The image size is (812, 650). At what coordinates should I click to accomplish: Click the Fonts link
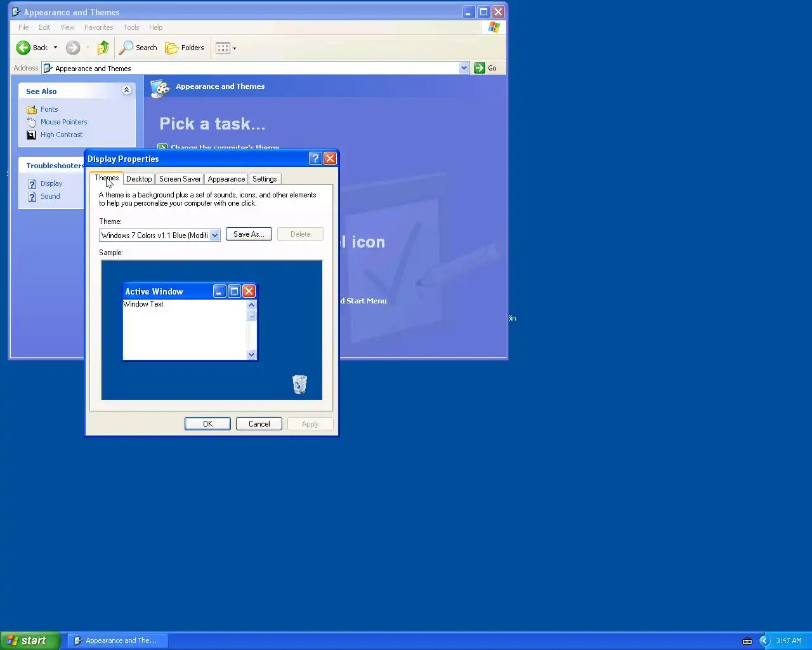[49, 109]
